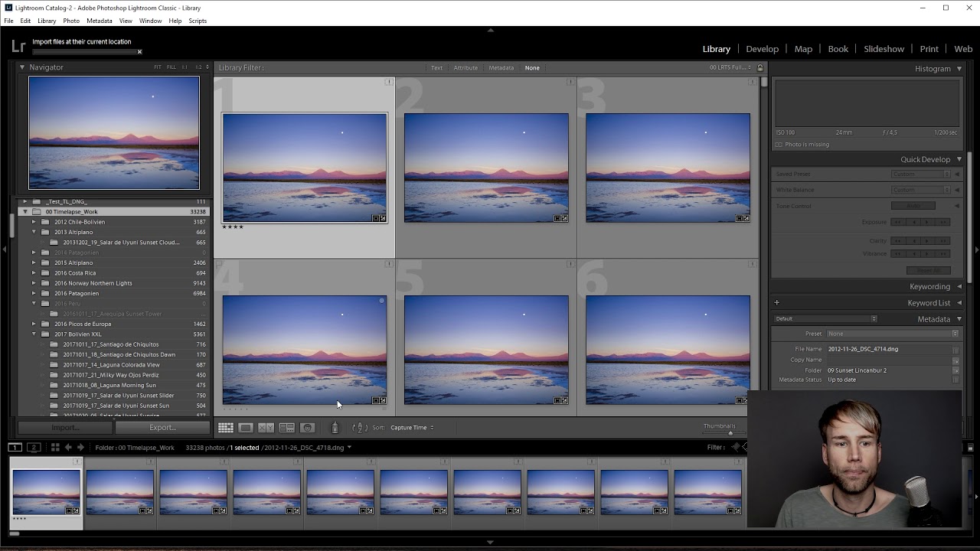Open the Scripts menu
980x551 pixels.
[x=198, y=21]
